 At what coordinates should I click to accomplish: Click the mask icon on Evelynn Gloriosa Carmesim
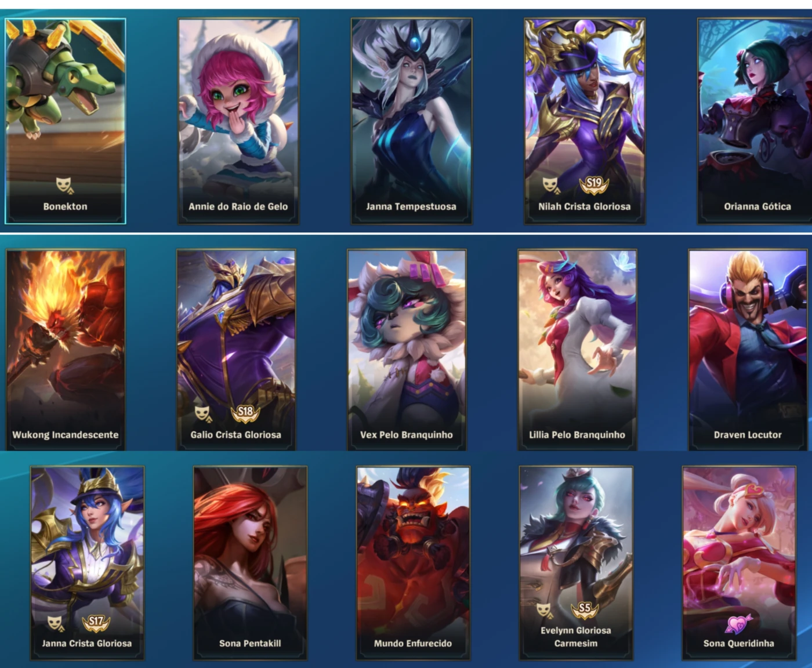click(544, 610)
